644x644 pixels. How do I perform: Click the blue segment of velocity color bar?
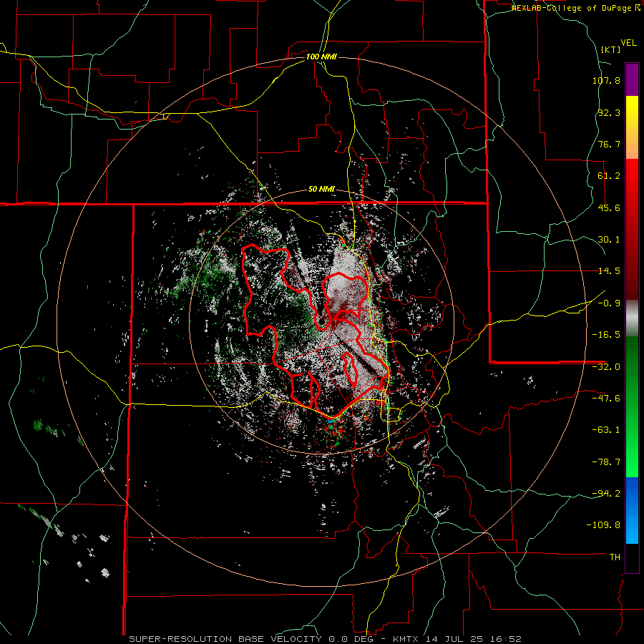click(632, 510)
